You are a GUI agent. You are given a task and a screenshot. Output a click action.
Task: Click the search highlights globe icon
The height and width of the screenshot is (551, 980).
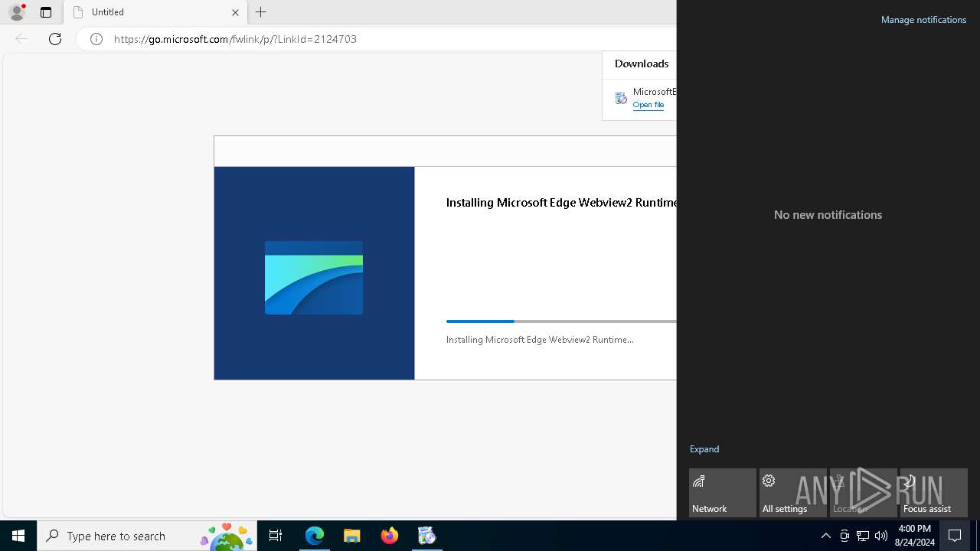pos(227,536)
